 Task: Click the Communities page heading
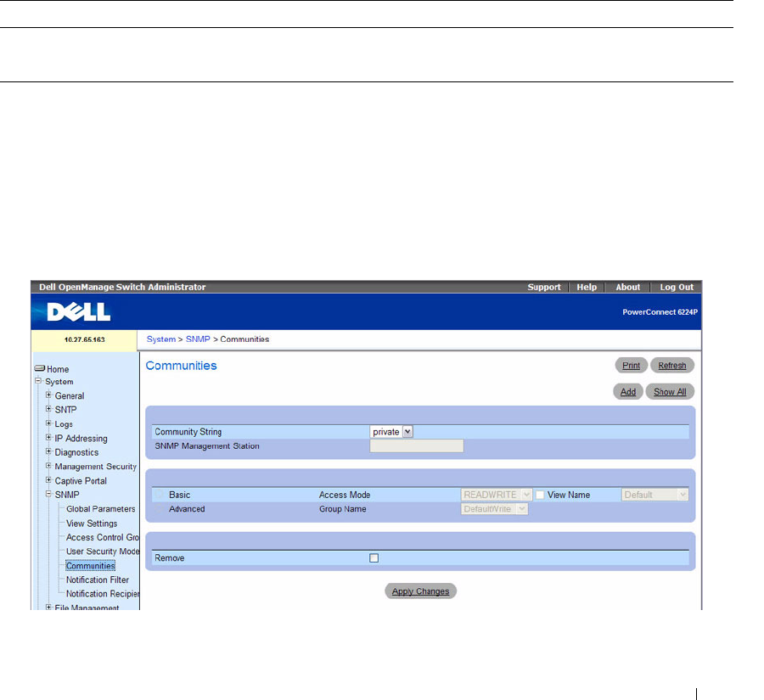[182, 366]
